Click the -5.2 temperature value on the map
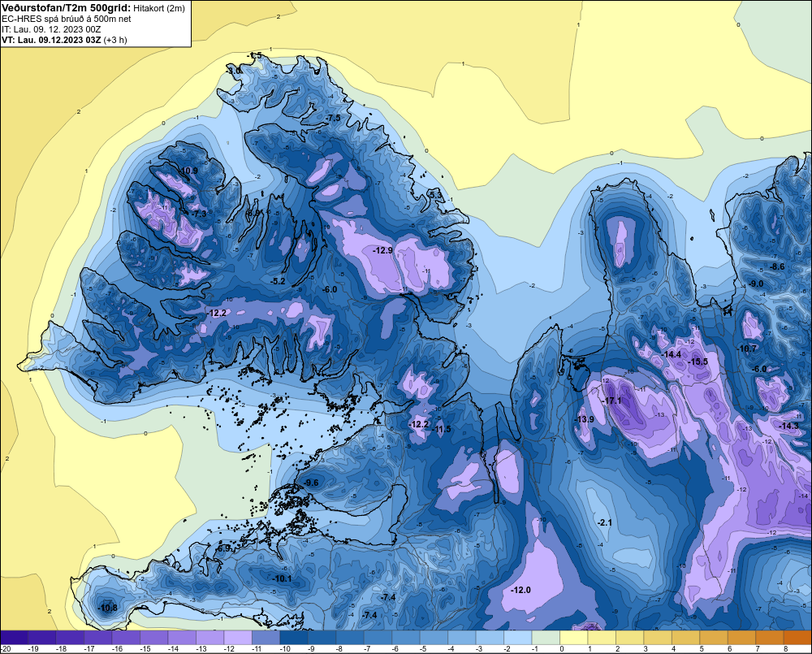Viewport: 812px width, 654px height. pyautogui.click(x=278, y=281)
